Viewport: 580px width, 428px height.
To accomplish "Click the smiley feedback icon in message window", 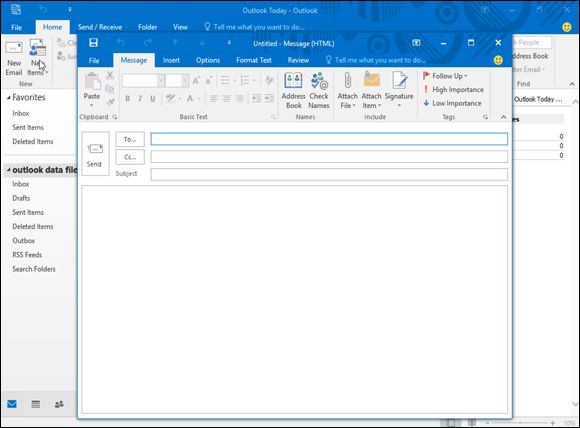I will [x=498, y=60].
